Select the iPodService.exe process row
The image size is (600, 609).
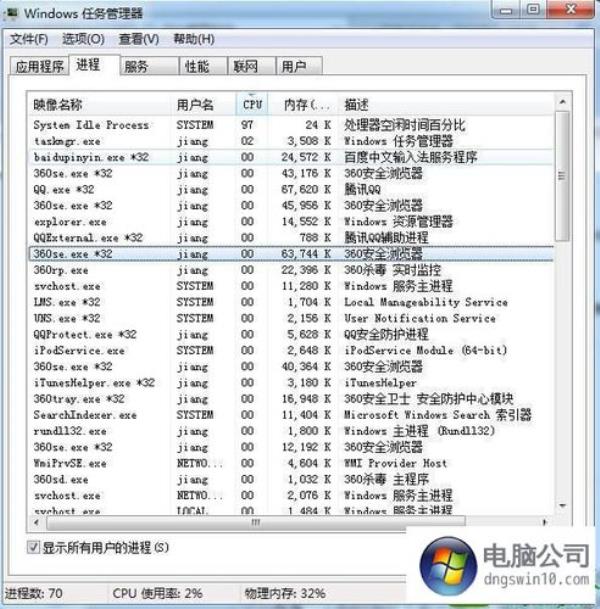tap(291, 351)
